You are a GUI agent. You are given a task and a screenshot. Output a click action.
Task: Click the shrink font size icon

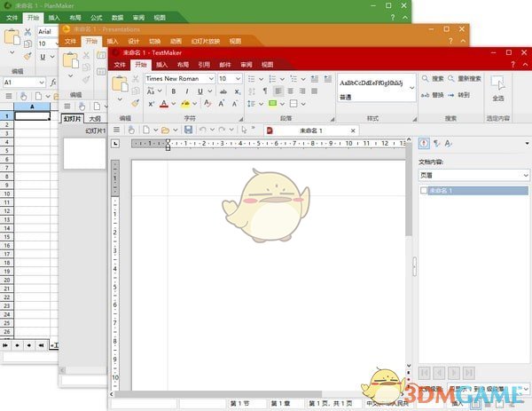235,103
